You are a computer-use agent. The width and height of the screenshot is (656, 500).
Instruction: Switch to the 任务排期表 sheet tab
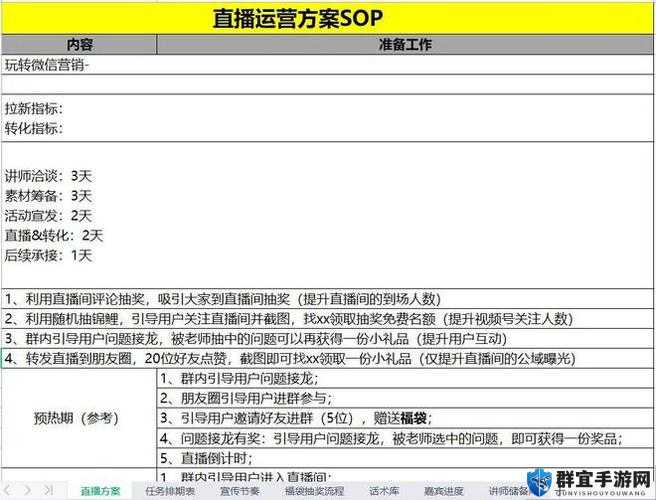pyautogui.click(x=170, y=491)
